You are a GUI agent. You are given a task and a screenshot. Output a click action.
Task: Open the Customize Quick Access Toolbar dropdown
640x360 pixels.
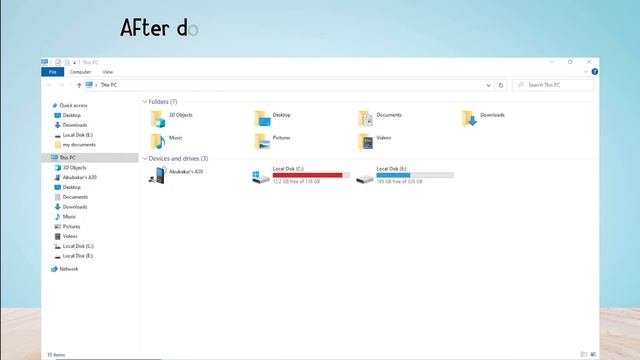click(x=74, y=62)
